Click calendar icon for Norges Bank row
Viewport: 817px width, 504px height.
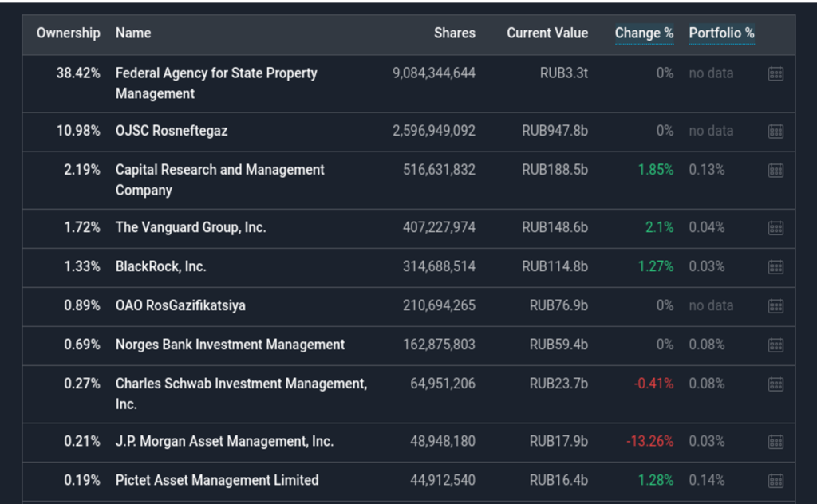click(775, 345)
